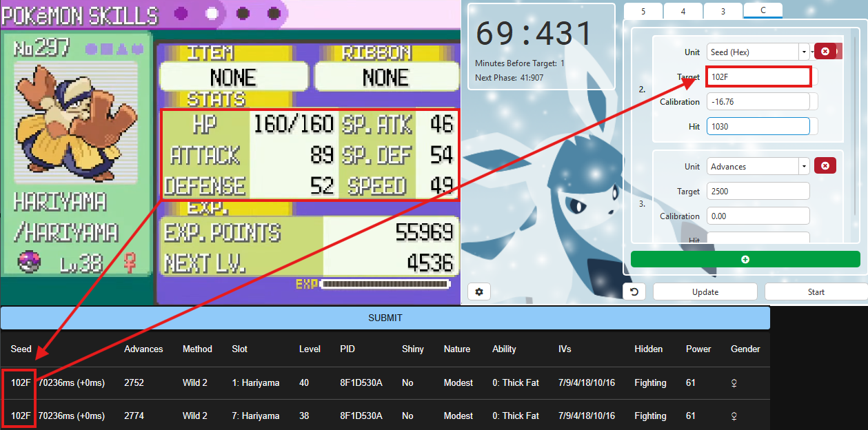Switch to timer tab 4
The height and width of the screenshot is (430, 868).
(x=683, y=11)
